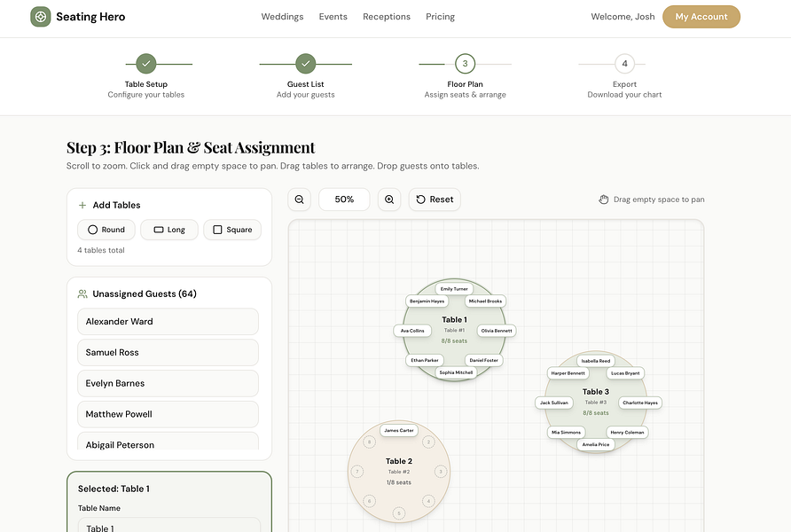
Task: Click the zoom in magnifier icon
Action: click(x=389, y=199)
